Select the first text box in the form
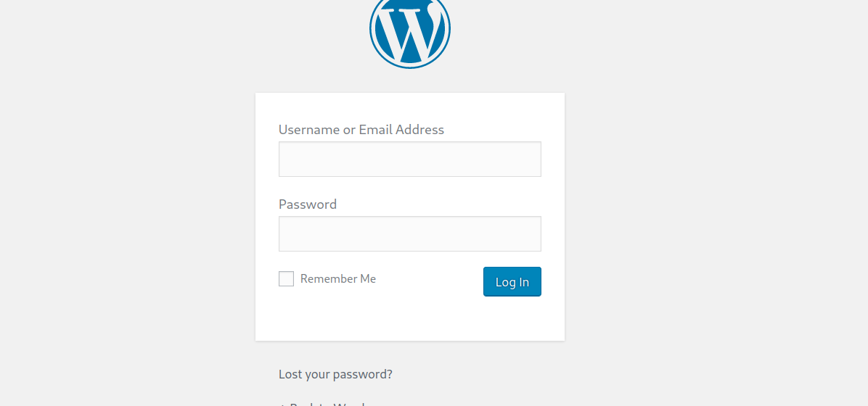Screen dimensions: 868x406 [410, 159]
